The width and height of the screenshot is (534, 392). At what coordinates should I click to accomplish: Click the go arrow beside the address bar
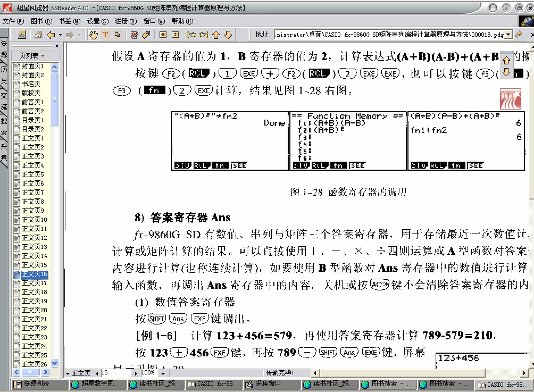pos(519,35)
